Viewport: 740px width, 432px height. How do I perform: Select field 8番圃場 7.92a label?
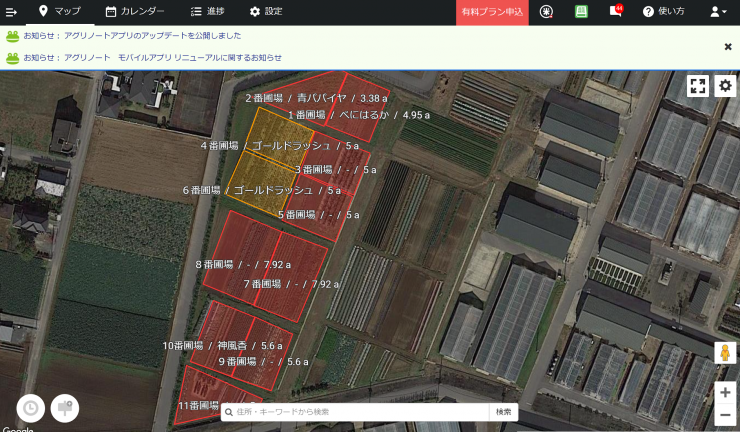(243, 264)
